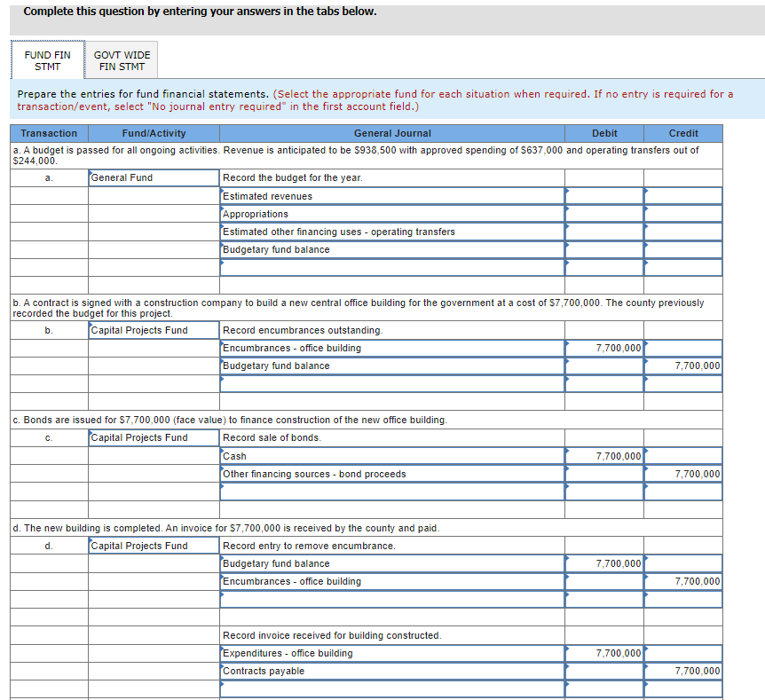
Task: Open Capital Projects Fund dropdown for transaction b
Action: (x=154, y=330)
